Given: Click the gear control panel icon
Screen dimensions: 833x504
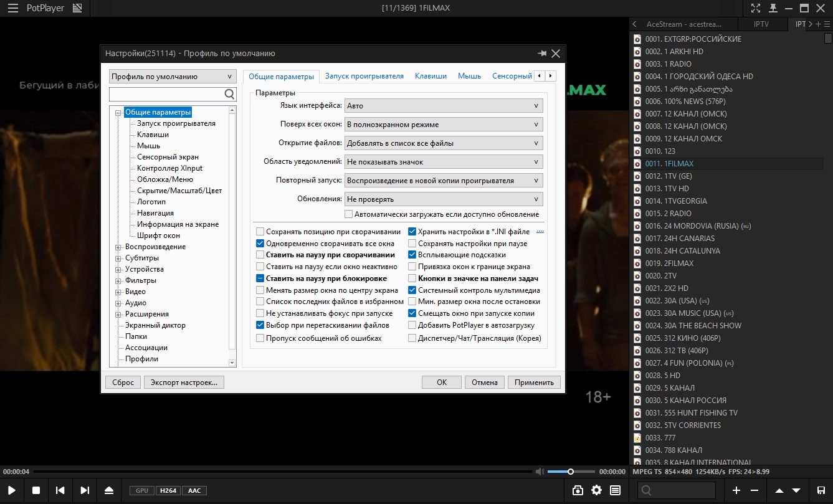Looking at the screenshot, I should (x=597, y=490).
